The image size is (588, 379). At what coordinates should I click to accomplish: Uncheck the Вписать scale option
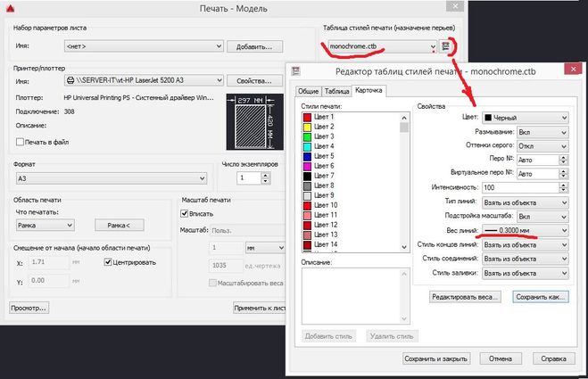pyautogui.click(x=185, y=214)
